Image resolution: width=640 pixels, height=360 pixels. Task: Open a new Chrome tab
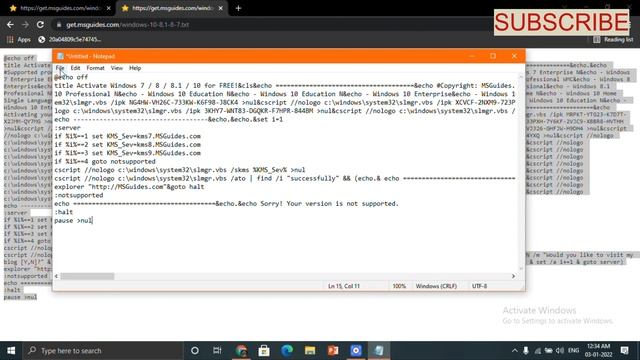pos(238,8)
